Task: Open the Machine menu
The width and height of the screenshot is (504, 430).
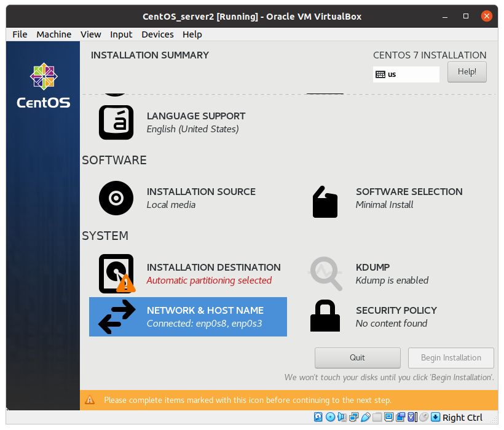Action: 53,34
